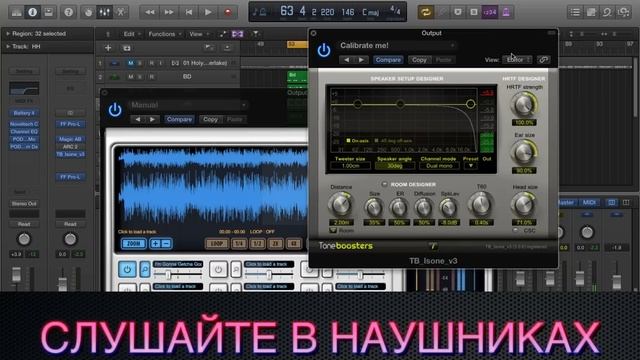Viewport: 640px width, 360px height.
Task: Click the Catch playhead filter icon
Action: [x=256, y=34]
